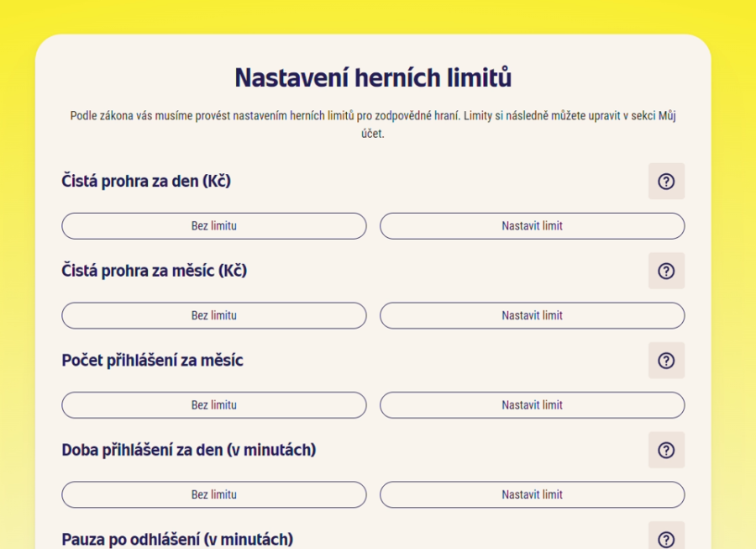Screen dimensions: 756x549
Task: Pick Bez limitu for Počet přihlášení za měsíc
Action: point(214,405)
